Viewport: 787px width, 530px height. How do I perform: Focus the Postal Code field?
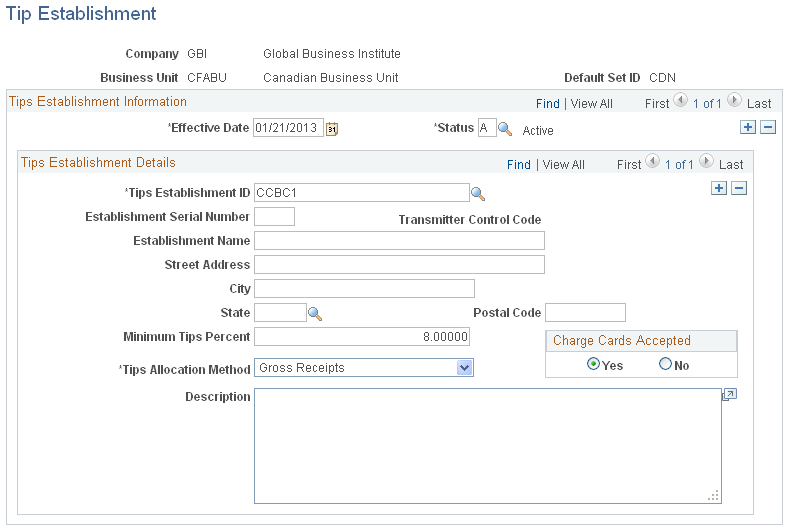pos(585,313)
